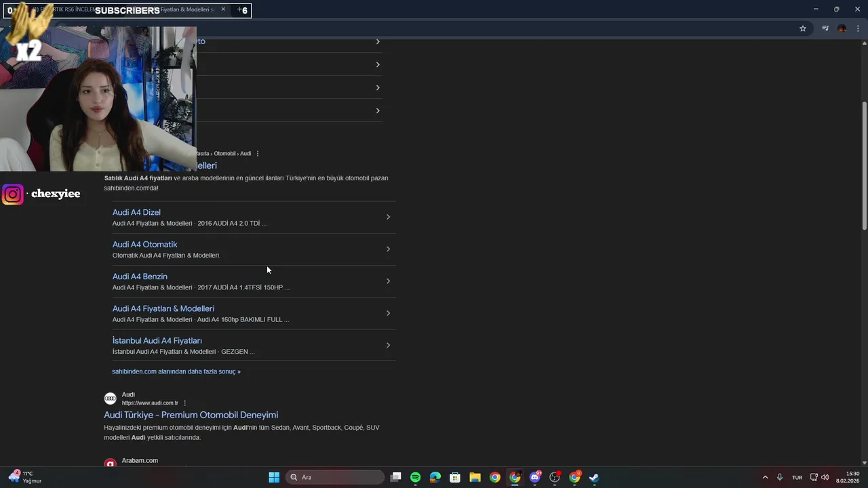Open Audi A4 Fiyatları & Modelleri sitelink
This screenshot has width=868, height=488.
tap(163, 308)
